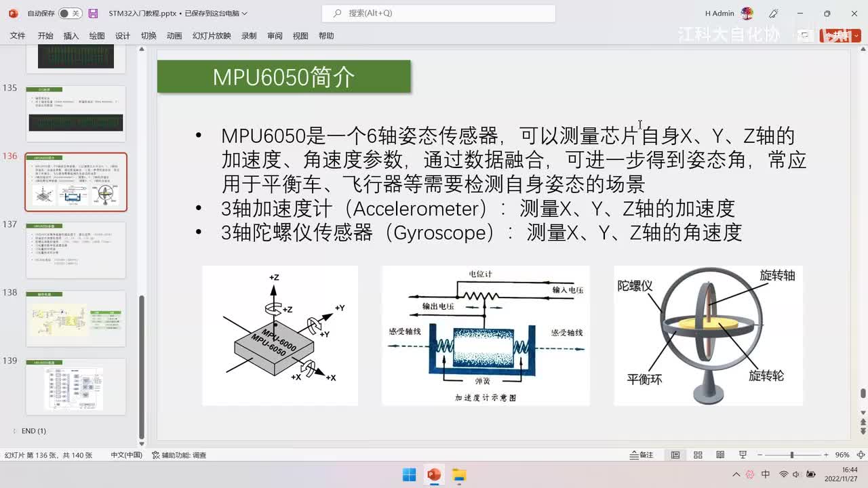
Task: Switch to the 动画 ribbon tab
Action: [x=174, y=36]
